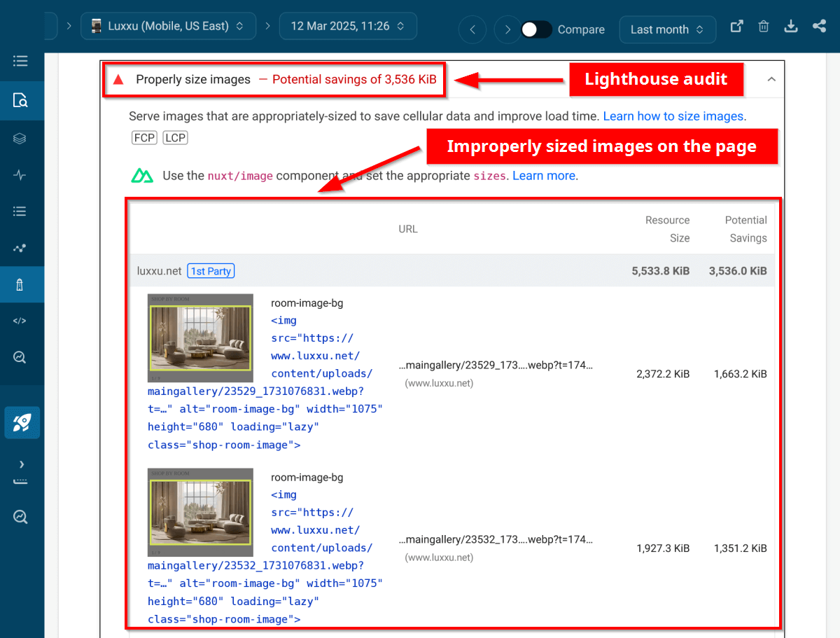
Task: Click the maingallery/23532_173 URL link
Action: coord(496,539)
